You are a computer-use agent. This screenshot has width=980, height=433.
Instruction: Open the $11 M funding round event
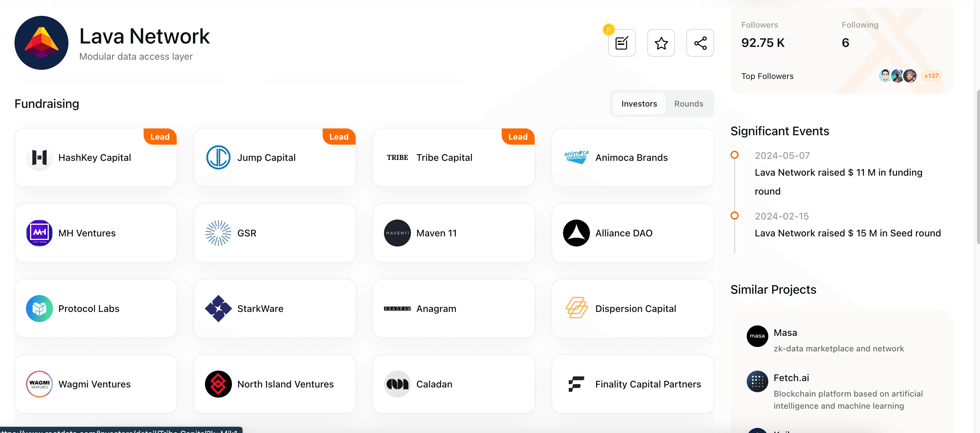tap(838, 181)
